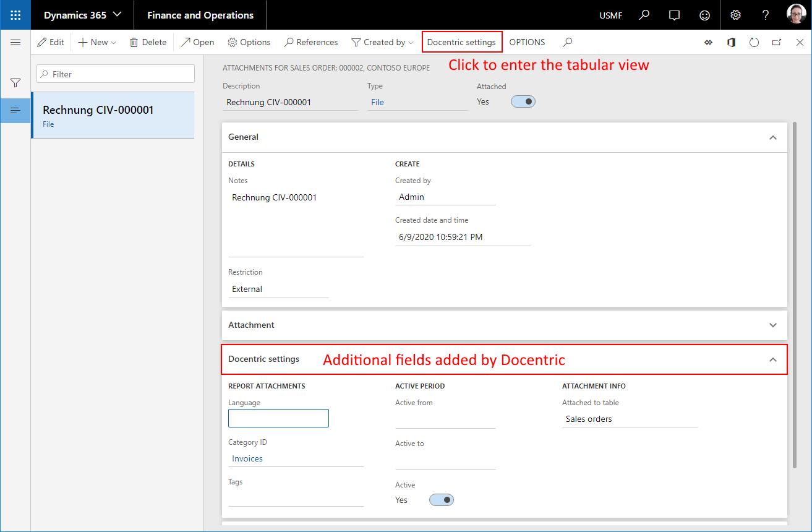Click Created date and time field

[x=463, y=237]
